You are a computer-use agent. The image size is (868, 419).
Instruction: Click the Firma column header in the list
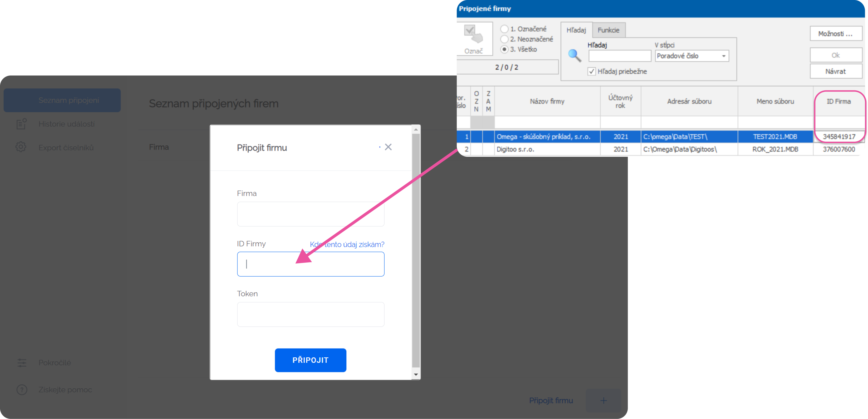coord(159,147)
